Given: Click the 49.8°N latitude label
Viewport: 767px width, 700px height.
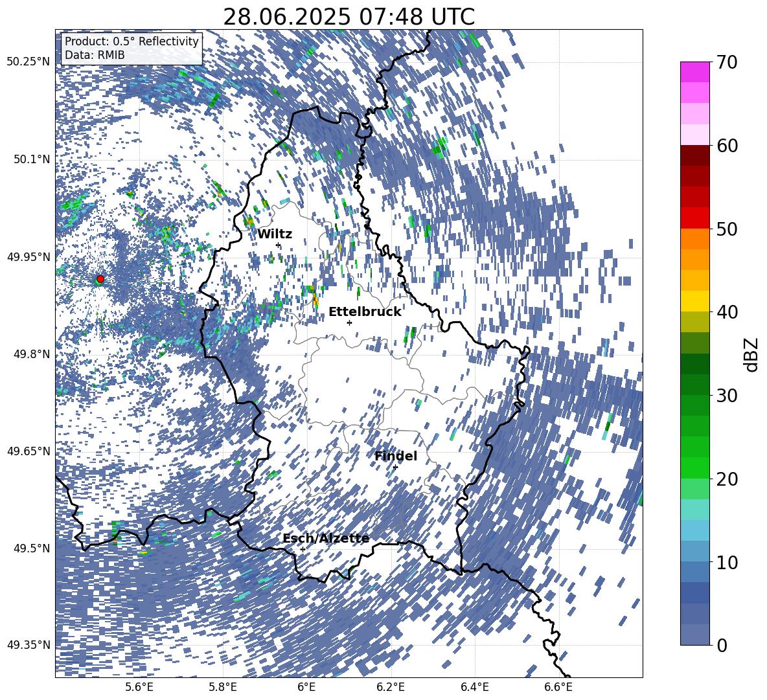Looking at the screenshot, I should coord(30,354).
